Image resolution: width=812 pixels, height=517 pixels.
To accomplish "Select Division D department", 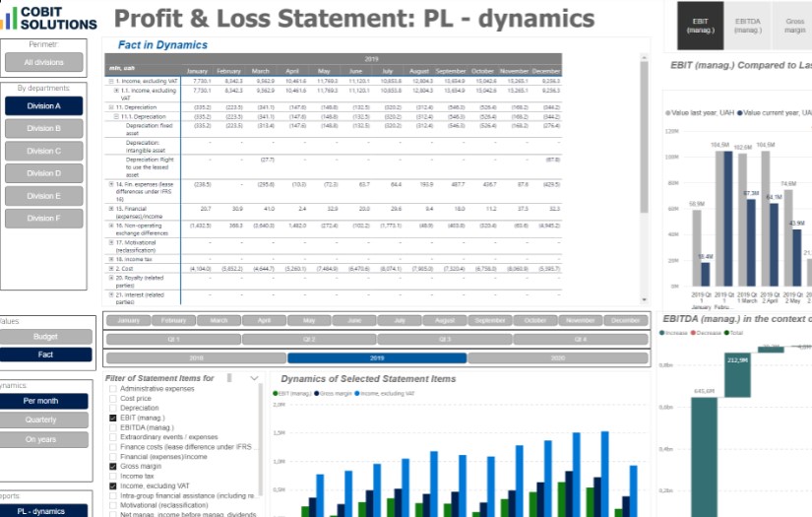I will [44, 173].
